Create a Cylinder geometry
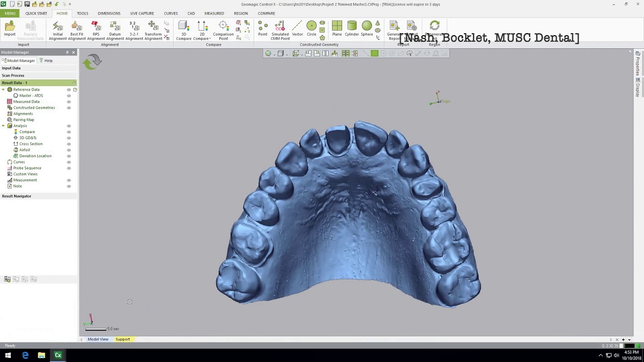Image resolution: width=644 pixels, height=362 pixels. [352, 29]
